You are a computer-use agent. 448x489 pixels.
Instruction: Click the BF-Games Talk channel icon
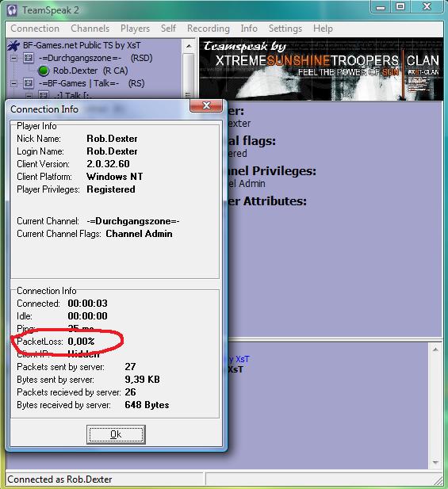29,83
